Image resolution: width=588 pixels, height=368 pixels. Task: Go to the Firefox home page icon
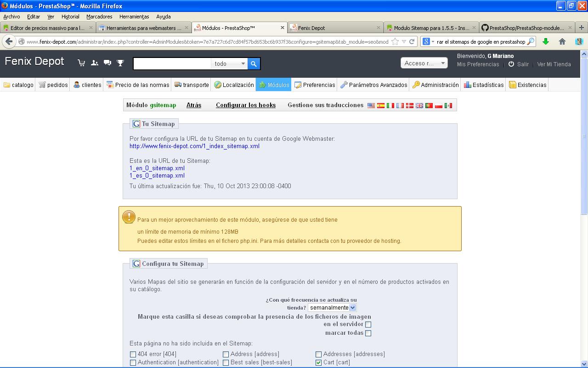point(562,41)
